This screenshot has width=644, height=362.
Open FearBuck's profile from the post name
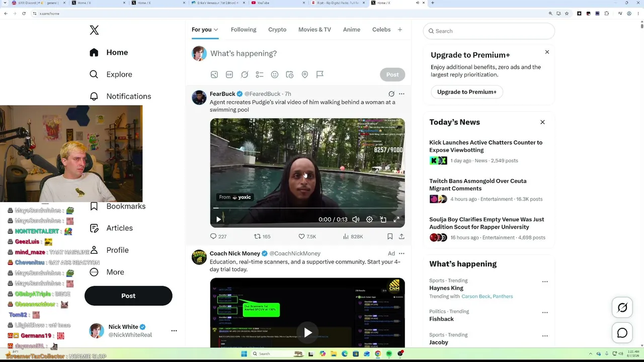tap(222, 94)
